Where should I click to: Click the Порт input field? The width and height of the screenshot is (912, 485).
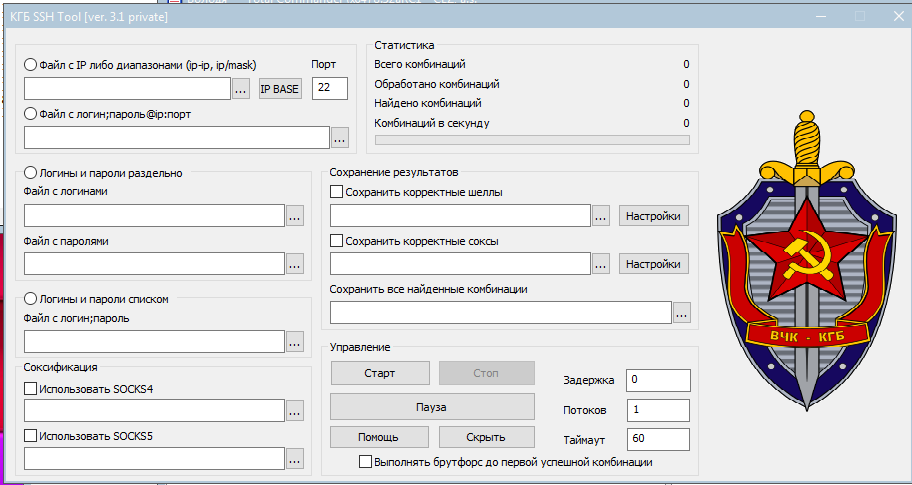(329, 88)
